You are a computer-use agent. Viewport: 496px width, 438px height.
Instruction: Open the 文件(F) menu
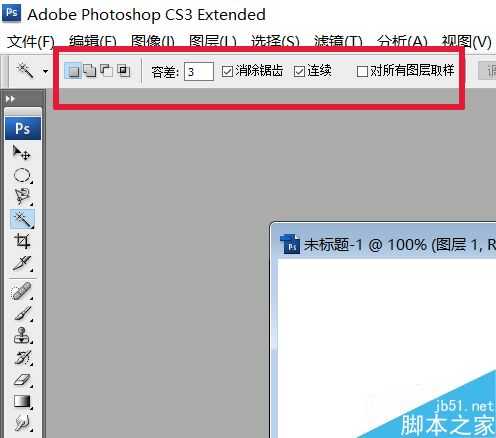[x=31, y=42]
